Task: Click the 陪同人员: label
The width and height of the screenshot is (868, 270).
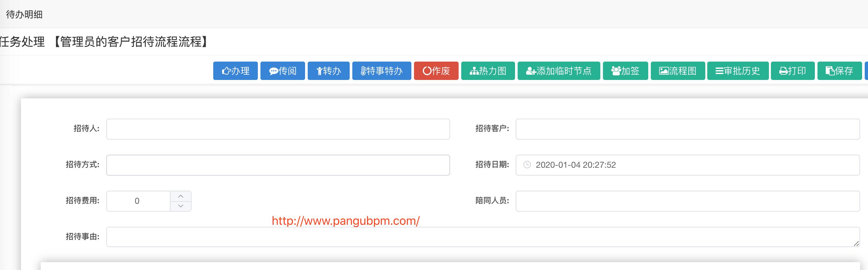Action: click(492, 200)
